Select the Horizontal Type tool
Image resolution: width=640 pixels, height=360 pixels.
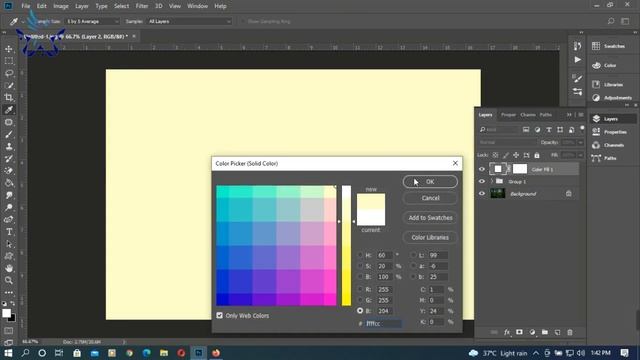(x=9, y=232)
